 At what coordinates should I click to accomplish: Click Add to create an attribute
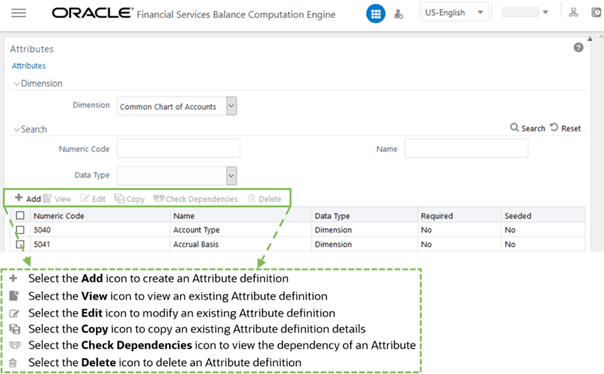pyautogui.click(x=28, y=198)
